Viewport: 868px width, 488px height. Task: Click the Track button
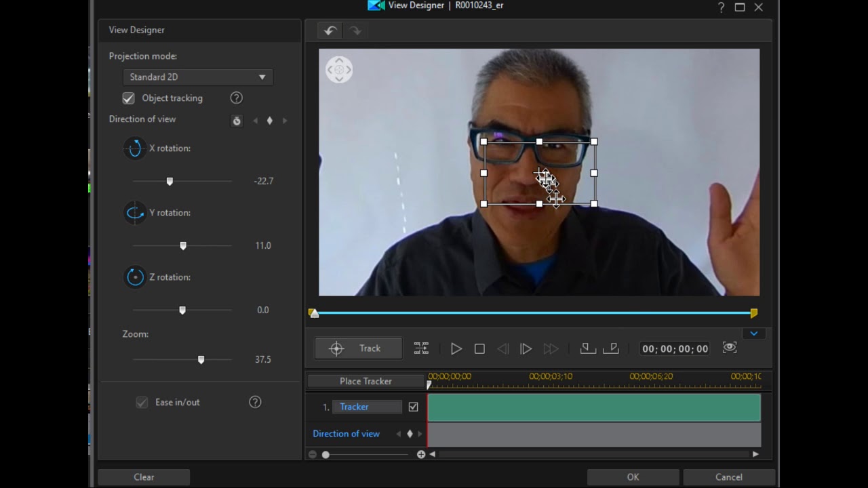(358, 348)
